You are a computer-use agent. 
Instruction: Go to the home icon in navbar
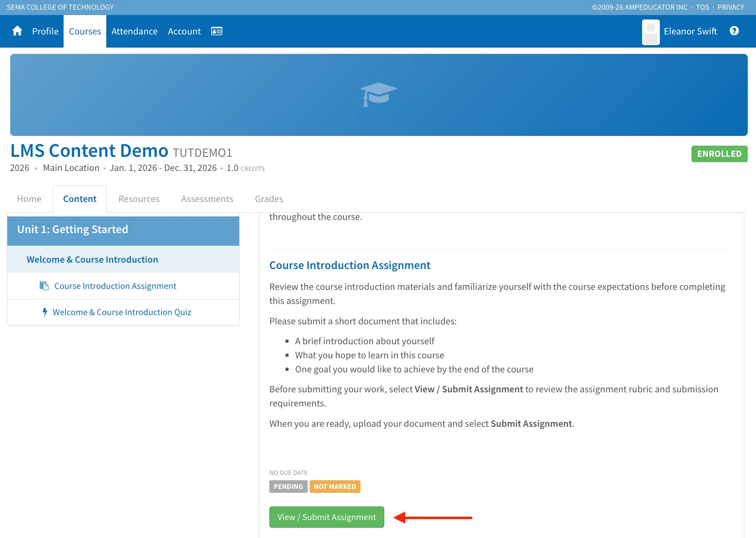coord(17,31)
